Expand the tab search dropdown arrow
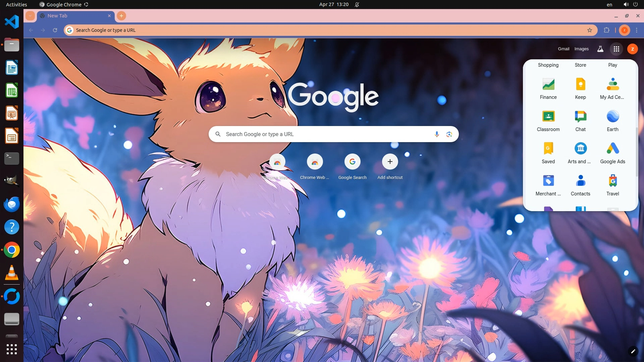 click(x=30, y=16)
